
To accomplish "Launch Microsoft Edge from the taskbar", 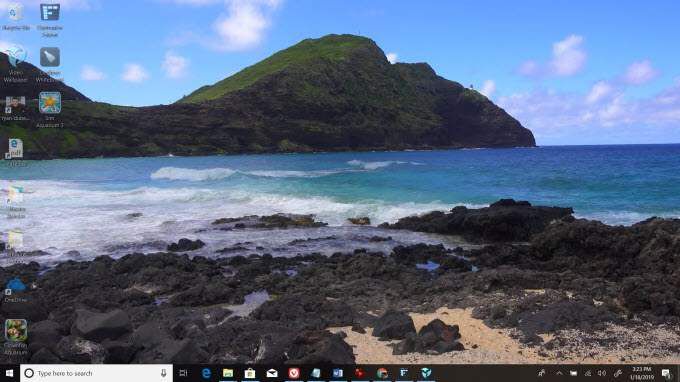I will click(x=206, y=373).
